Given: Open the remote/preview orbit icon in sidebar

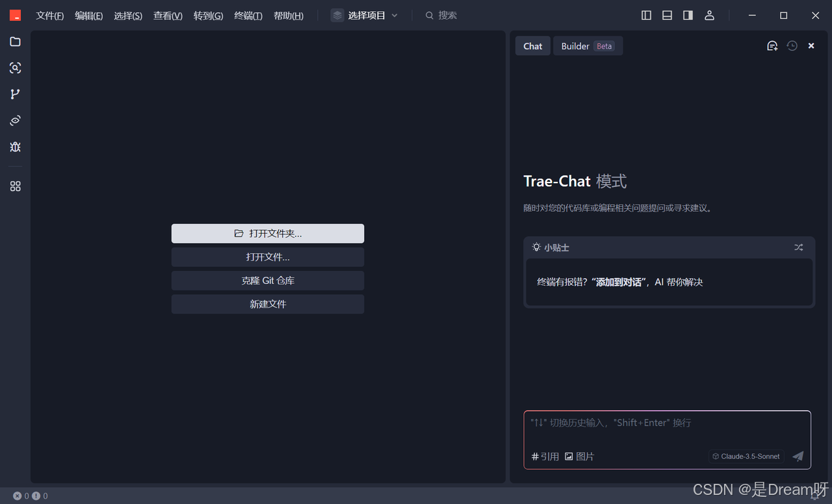Looking at the screenshot, I should [16, 121].
